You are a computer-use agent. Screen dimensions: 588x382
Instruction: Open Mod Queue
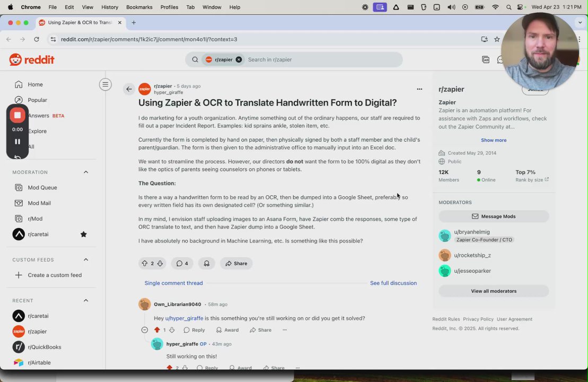[x=42, y=188]
